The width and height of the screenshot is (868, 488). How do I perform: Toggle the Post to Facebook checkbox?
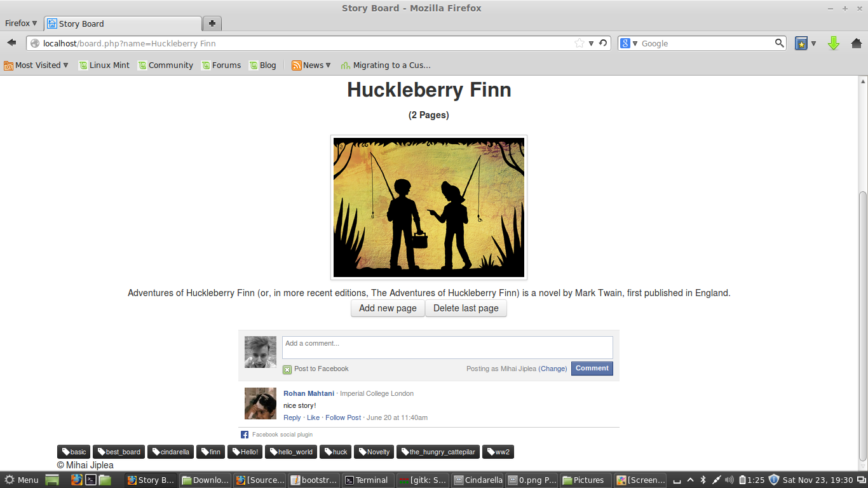click(x=287, y=369)
